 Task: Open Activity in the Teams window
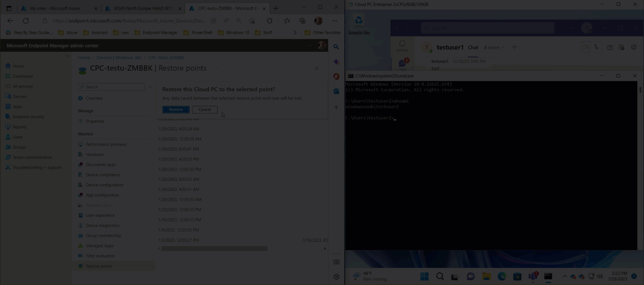coord(402,46)
